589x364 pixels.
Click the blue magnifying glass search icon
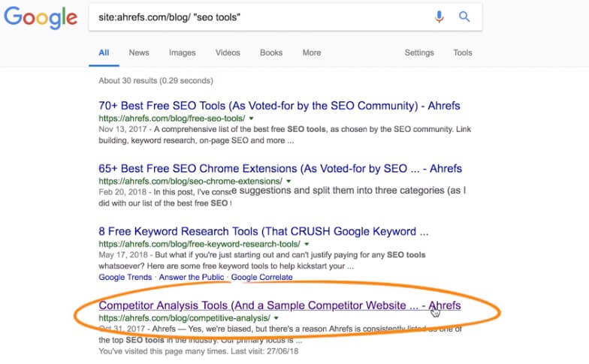pyautogui.click(x=464, y=17)
